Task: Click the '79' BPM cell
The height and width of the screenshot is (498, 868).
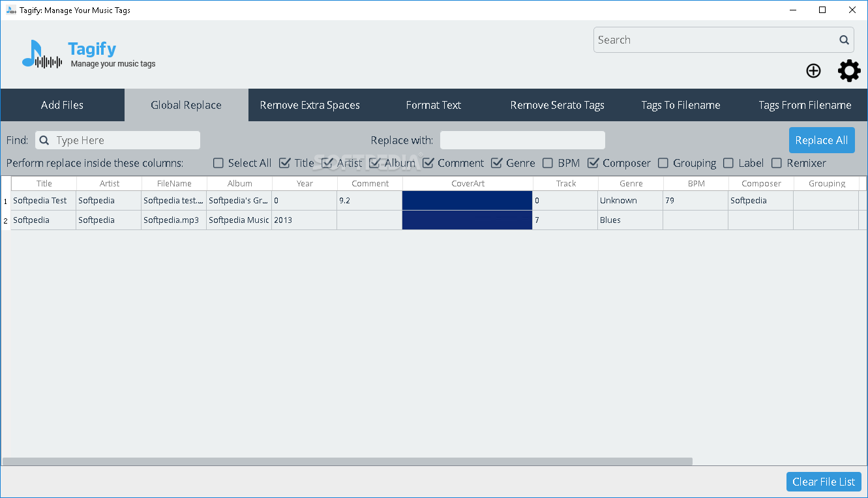Action: click(696, 201)
